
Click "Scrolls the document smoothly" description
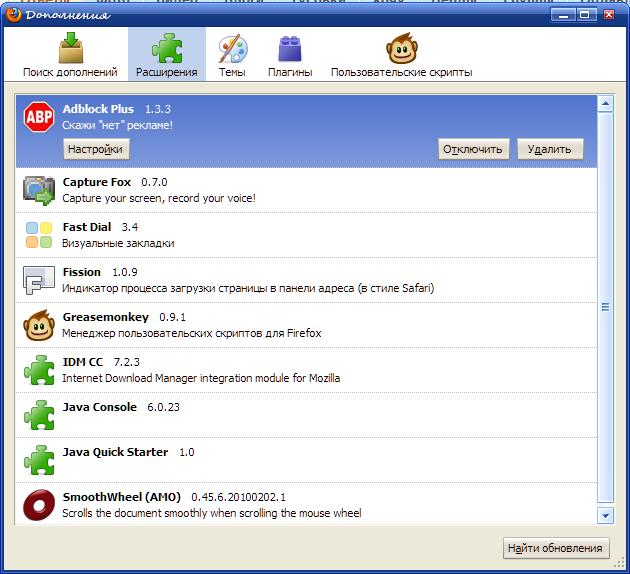(212, 513)
